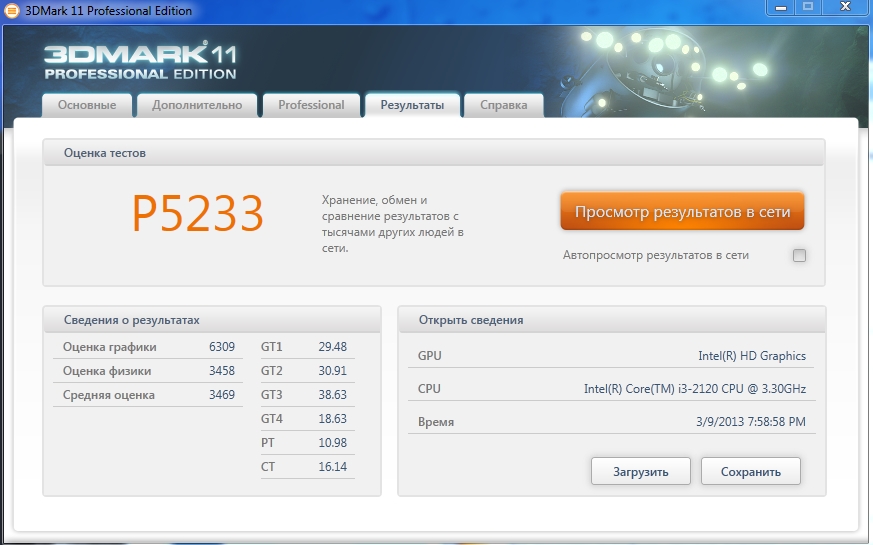The height and width of the screenshot is (545, 873).
Task: Maximize the 3DMark 11 window
Action: (x=808, y=7)
